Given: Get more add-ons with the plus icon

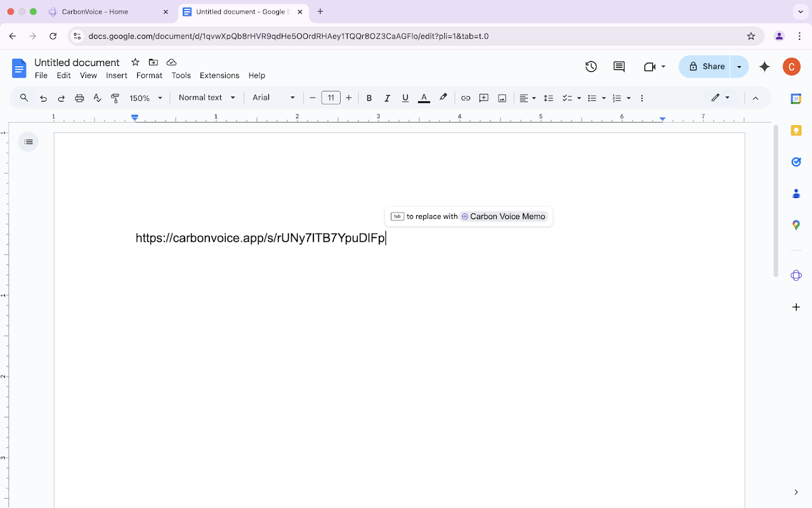Looking at the screenshot, I should coord(796,307).
